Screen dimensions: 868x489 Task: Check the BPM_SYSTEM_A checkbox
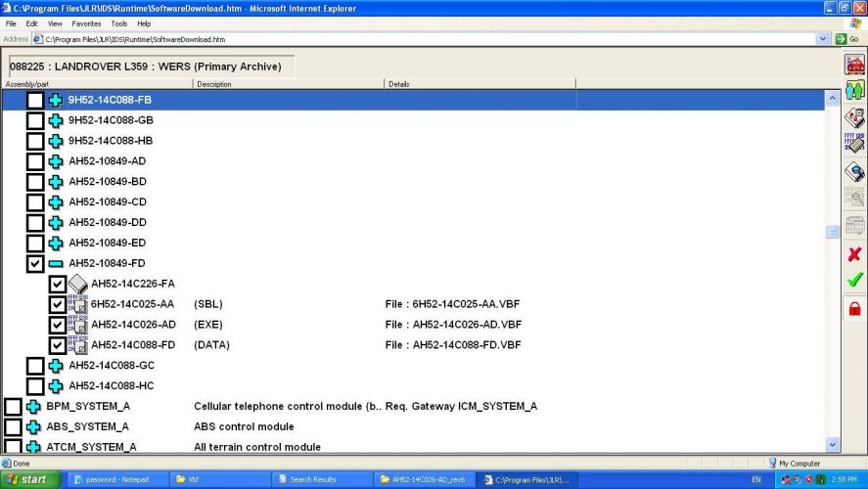pos(13,407)
